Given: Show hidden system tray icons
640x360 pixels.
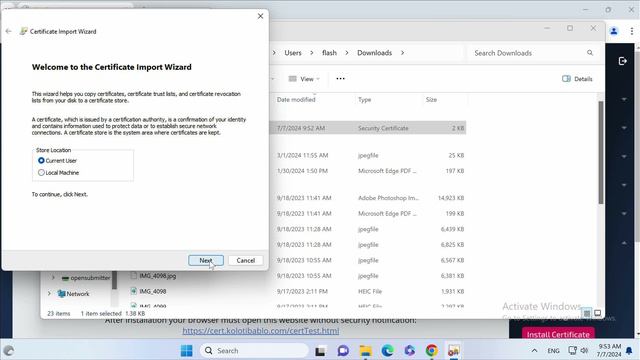Looking at the screenshot, I should point(534,351).
